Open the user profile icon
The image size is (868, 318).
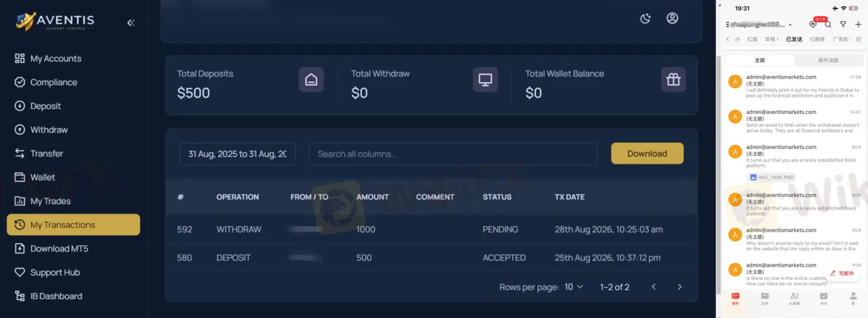672,18
